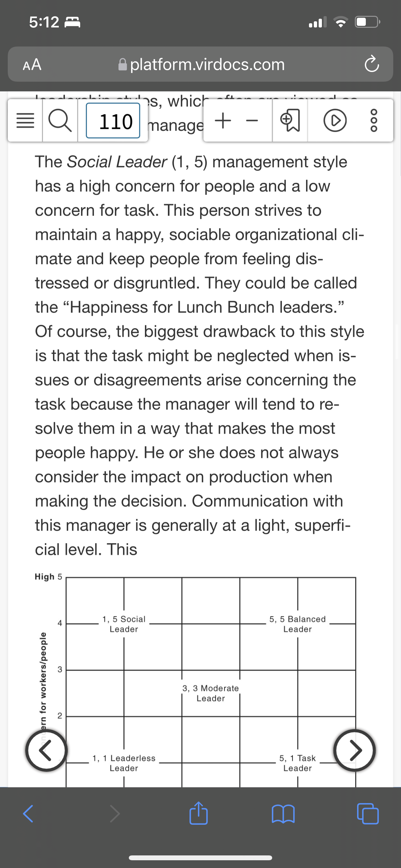Show all open Safari tabs

pos(368,814)
